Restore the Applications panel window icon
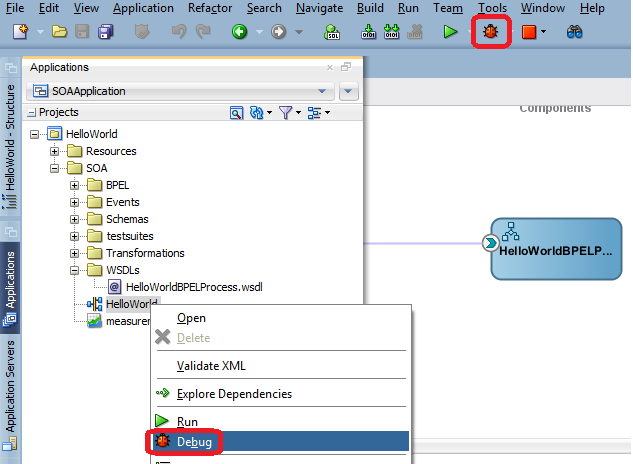This screenshot has width=633, height=464. (346, 67)
